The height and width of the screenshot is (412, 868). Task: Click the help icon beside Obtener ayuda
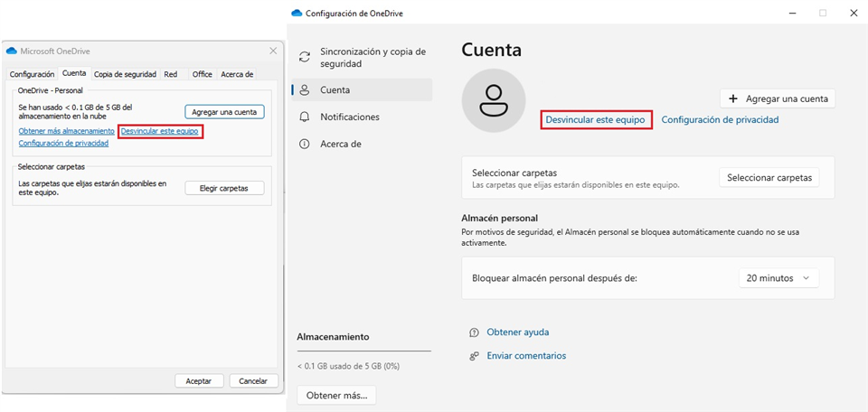point(474,332)
